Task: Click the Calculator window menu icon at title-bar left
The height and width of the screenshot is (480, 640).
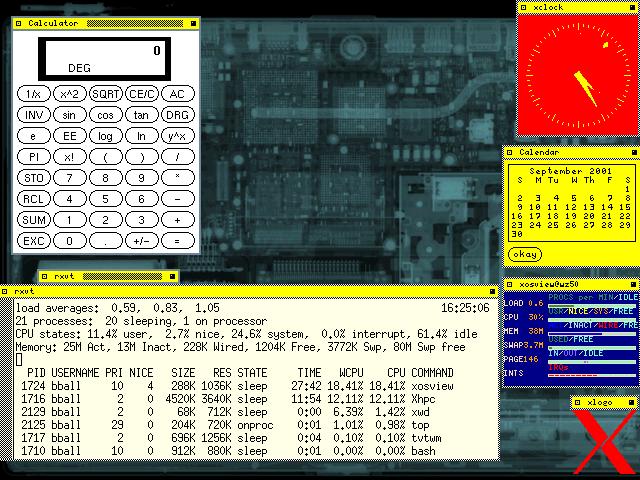Action: [x=18, y=24]
